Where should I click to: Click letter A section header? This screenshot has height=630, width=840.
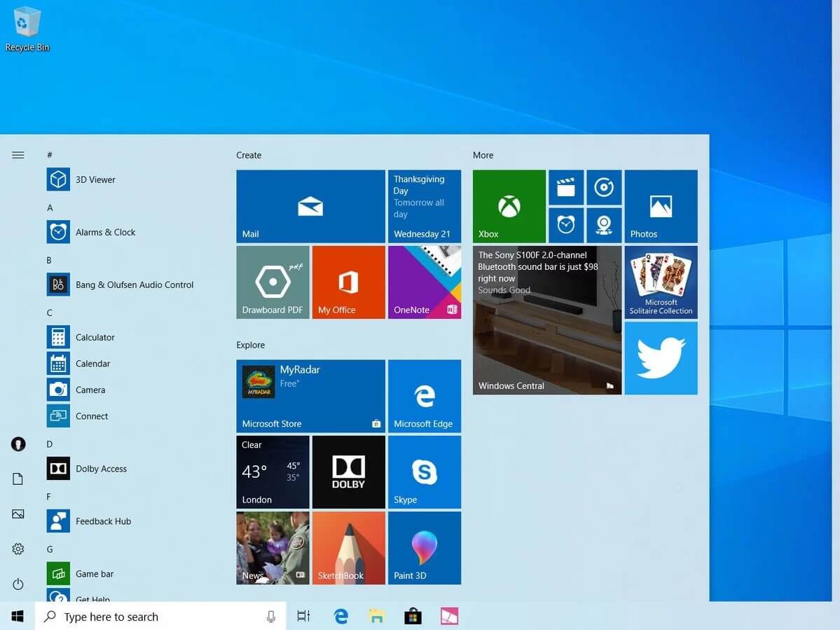click(x=50, y=207)
